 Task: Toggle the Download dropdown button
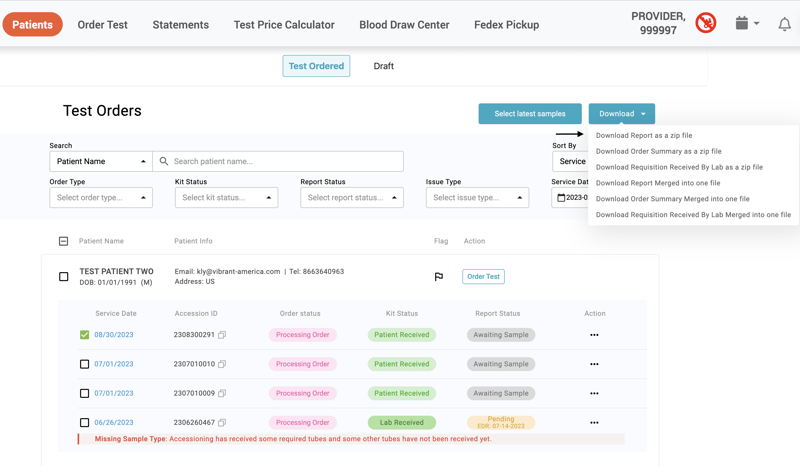[622, 114]
